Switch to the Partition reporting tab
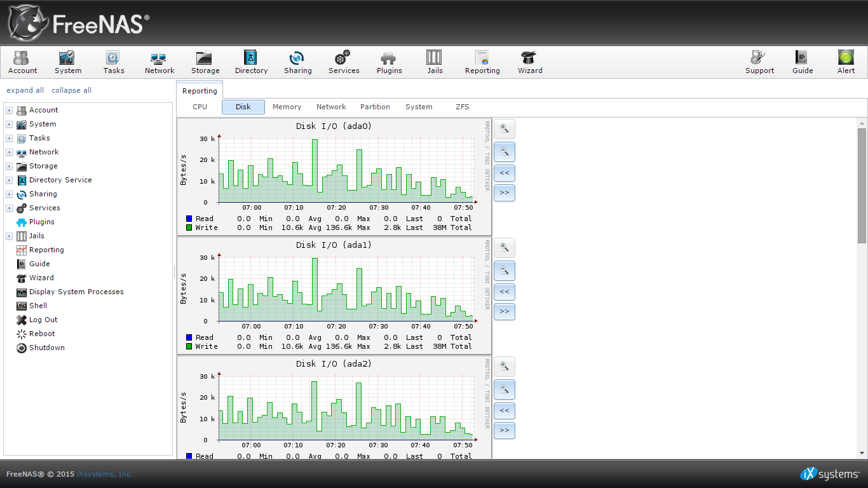868x488 pixels. [x=375, y=107]
